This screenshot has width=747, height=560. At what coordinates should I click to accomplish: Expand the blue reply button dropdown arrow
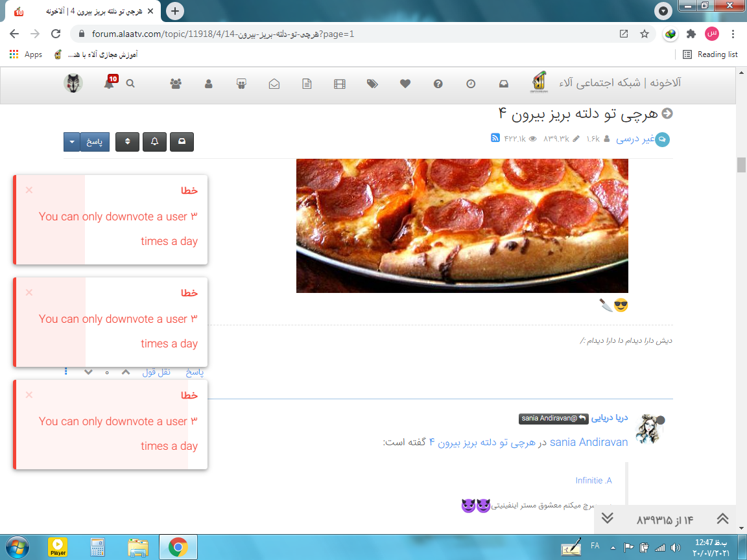click(x=71, y=142)
